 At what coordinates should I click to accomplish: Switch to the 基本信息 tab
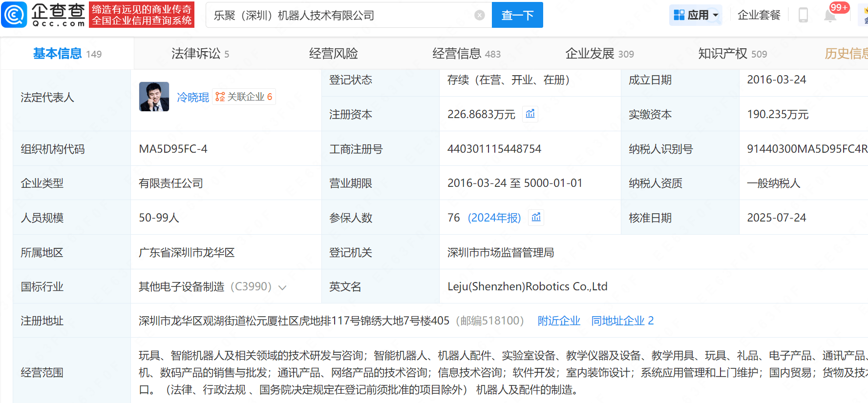click(x=67, y=54)
